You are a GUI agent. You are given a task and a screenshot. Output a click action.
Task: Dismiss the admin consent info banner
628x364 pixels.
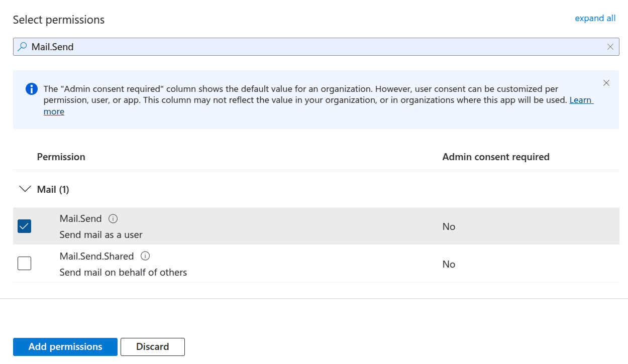coord(606,83)
